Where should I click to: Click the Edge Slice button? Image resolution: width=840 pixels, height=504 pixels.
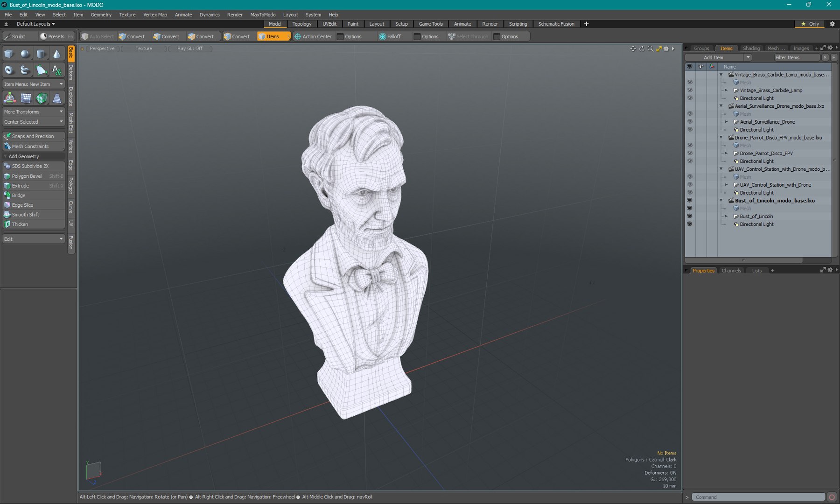(33, 205)
